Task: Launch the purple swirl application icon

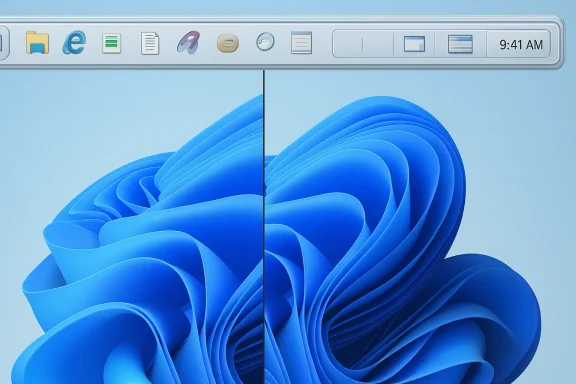Action: 188,42
